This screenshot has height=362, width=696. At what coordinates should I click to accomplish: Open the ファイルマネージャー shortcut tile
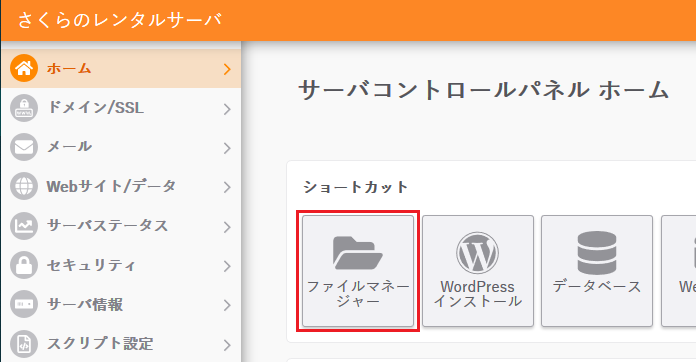coord(358,271)
